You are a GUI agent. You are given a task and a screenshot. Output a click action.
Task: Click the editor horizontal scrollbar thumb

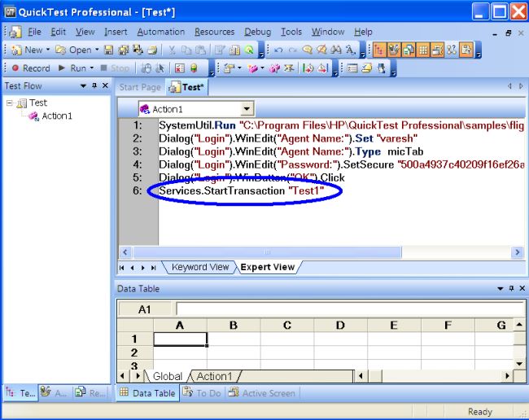[267, 252]
